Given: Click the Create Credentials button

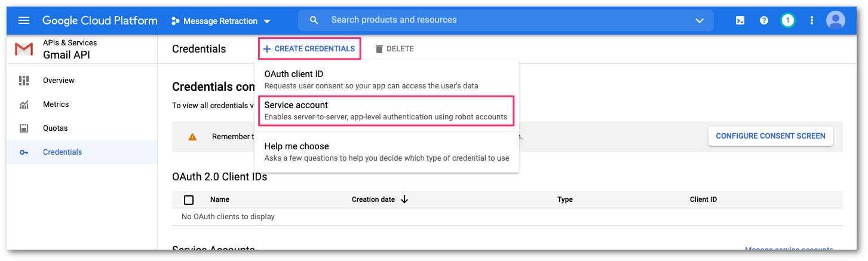Looking at the screenshot, I should 309,49.
